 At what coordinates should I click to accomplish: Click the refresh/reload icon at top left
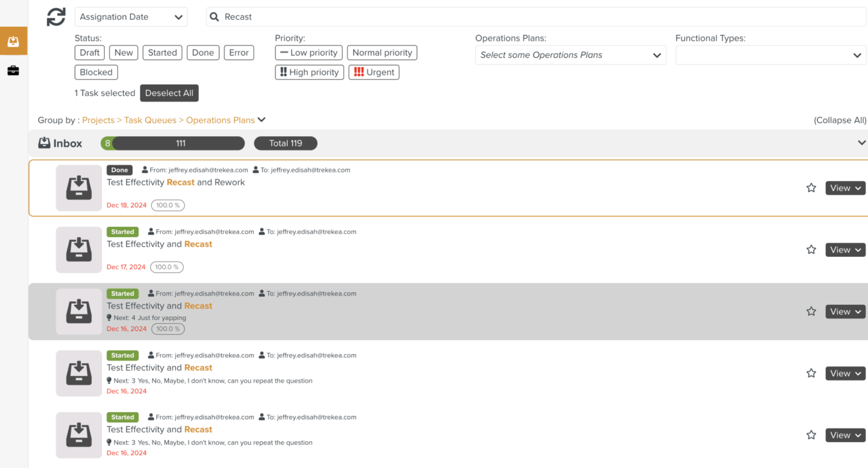(x=56, y=17)
